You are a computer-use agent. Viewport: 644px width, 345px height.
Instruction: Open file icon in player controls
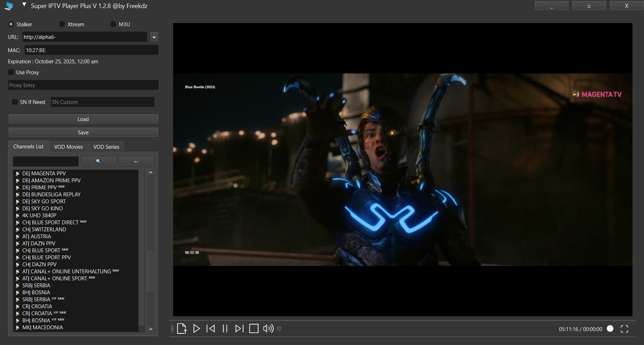tap(182, 329)
